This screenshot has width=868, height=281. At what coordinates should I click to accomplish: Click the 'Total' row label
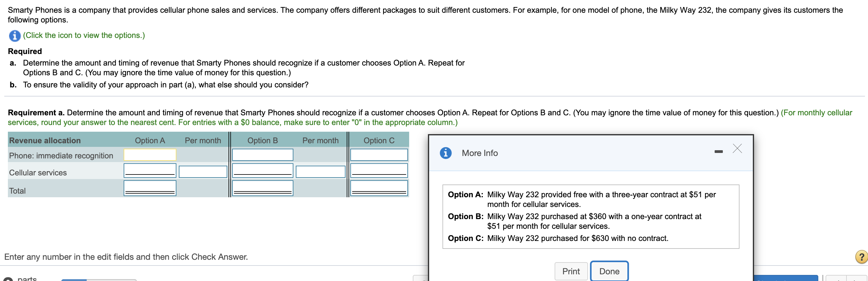(17, 191)
